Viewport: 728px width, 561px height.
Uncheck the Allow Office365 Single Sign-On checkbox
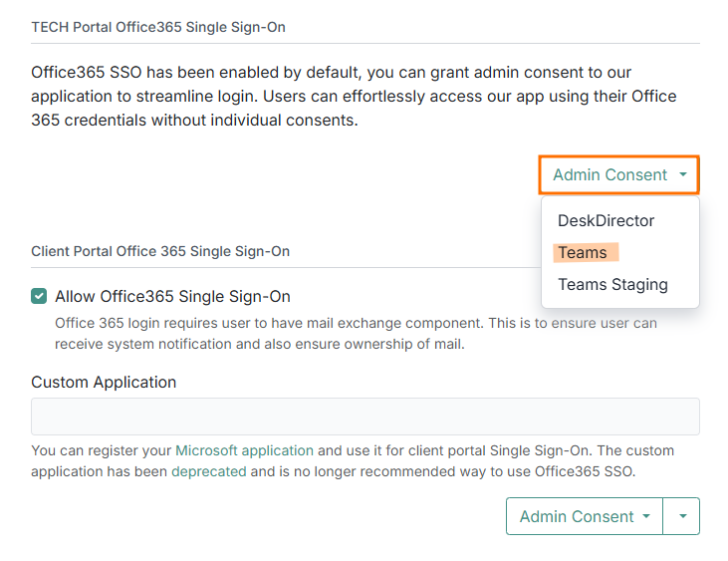tap(39, 296)
